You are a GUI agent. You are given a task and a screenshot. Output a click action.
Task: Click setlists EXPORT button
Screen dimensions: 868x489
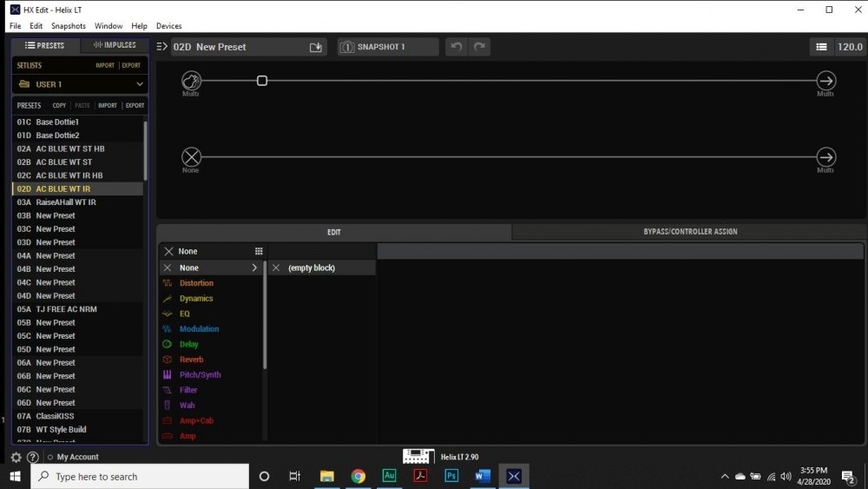tap(131, 65)
